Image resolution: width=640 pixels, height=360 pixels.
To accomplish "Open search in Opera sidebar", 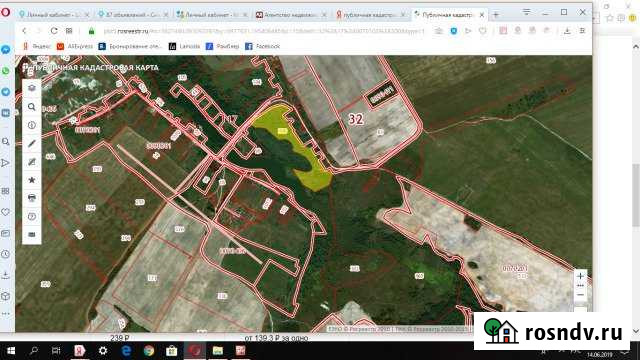I will tap(5, 142).
